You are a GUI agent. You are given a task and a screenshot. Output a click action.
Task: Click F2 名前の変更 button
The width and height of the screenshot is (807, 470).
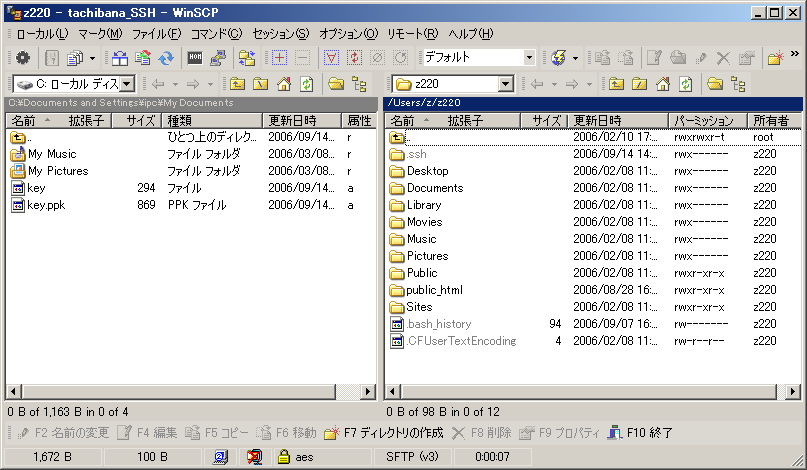point(62,433)
